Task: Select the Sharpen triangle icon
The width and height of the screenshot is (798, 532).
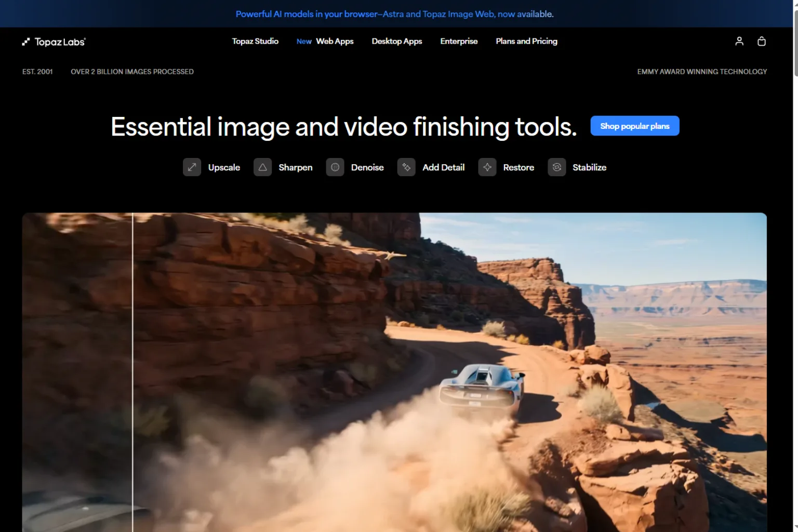Action: click(262, 167)
